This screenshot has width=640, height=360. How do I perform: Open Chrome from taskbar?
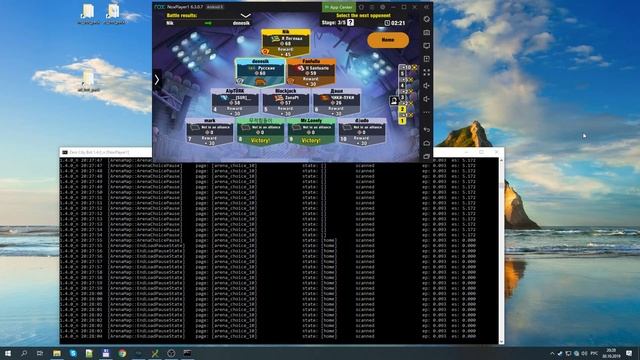click(x=122, y=353)
